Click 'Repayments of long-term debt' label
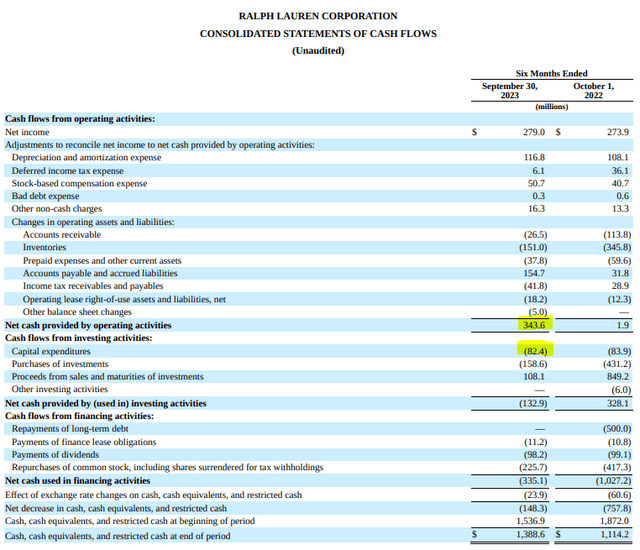Viewport: 640px width, 550px height. pyautogui.click(x=70, y=429)
